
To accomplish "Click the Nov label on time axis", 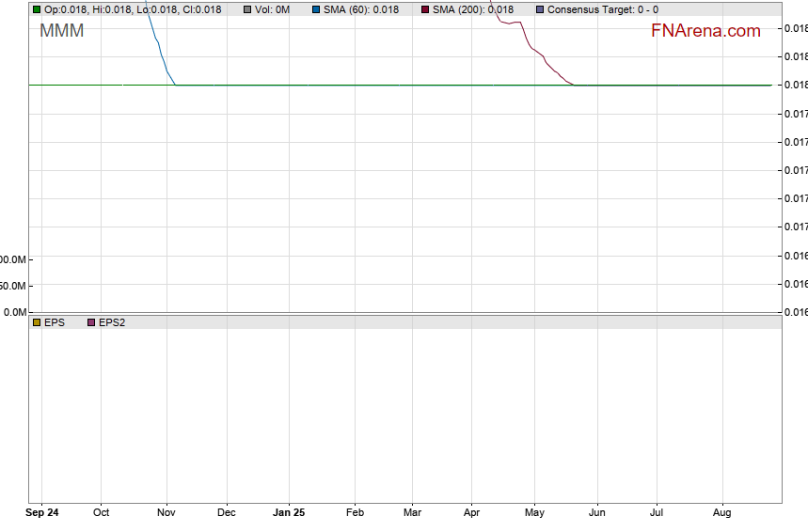I will (x=167, y=513).
